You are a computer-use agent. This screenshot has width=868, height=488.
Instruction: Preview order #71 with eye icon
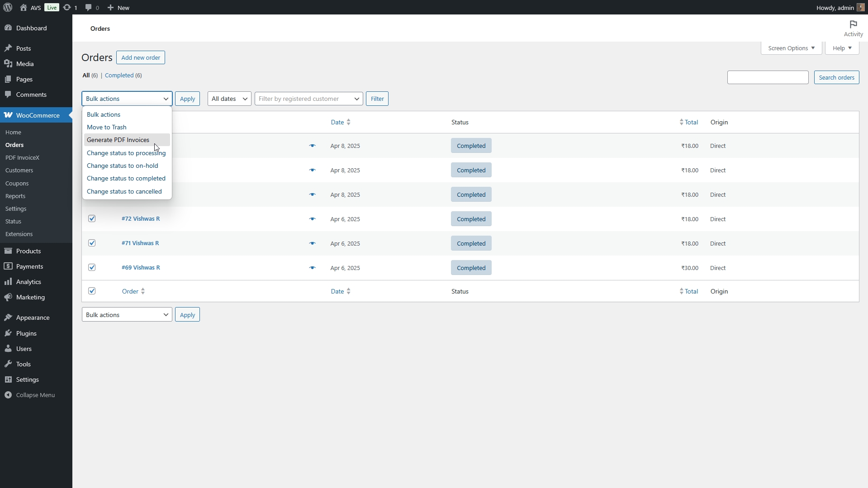tap(312, 243)
